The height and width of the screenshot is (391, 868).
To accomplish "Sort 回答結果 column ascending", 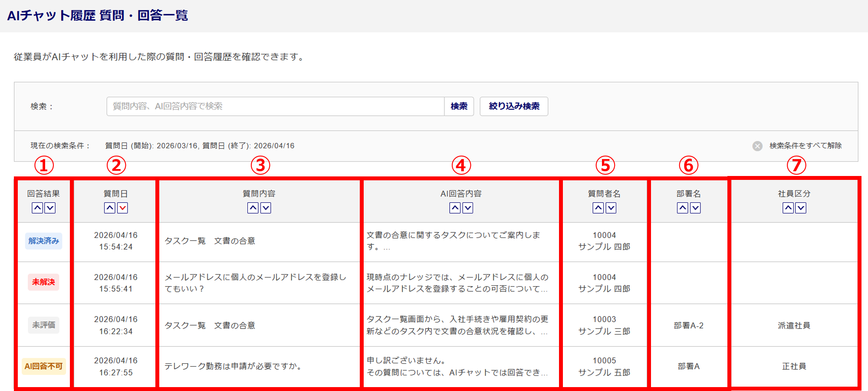I will (38, 208).
